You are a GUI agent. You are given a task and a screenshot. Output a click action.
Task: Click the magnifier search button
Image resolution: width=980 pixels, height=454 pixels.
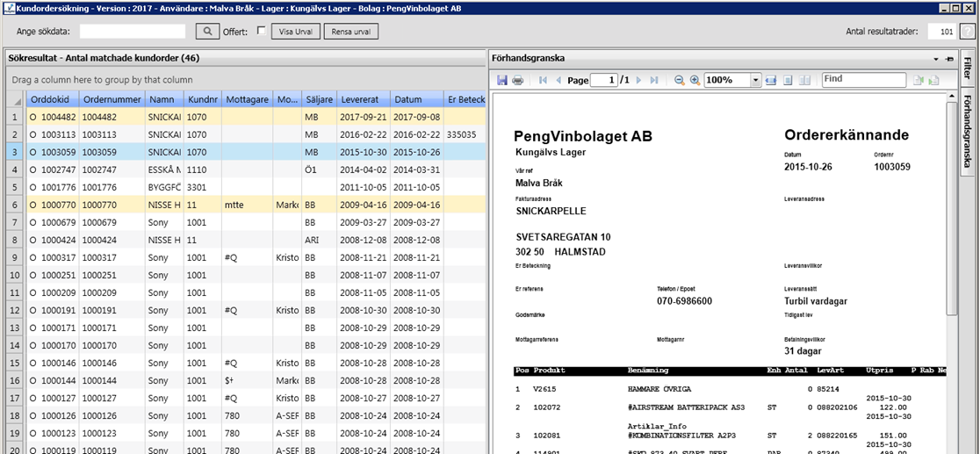tap(208, 32)
